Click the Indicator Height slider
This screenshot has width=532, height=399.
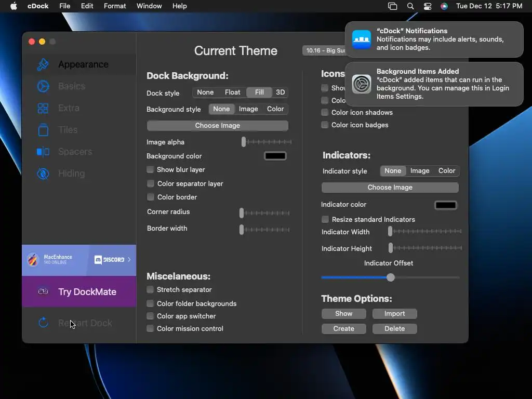tap(425, 248)
